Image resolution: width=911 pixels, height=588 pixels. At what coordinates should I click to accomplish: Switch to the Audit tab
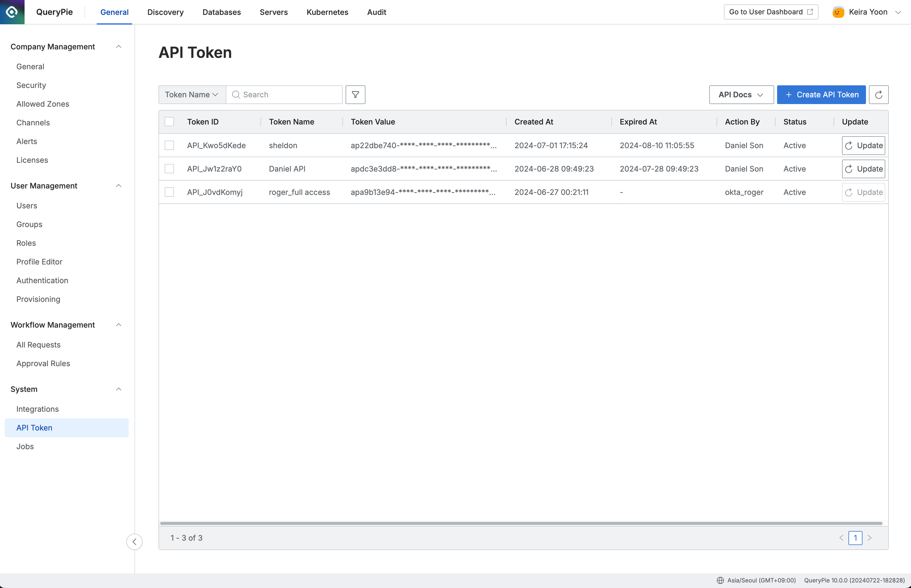click(377, 12)
